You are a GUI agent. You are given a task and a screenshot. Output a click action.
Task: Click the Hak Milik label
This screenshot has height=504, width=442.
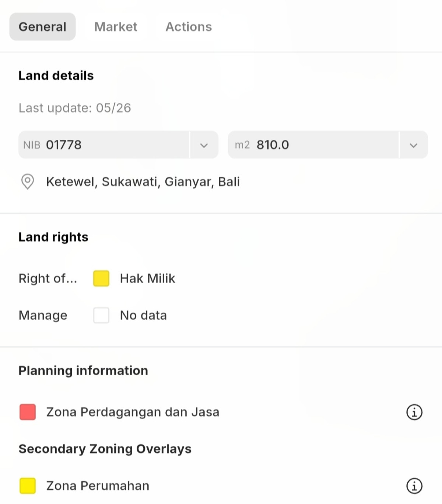click(147, 278)
